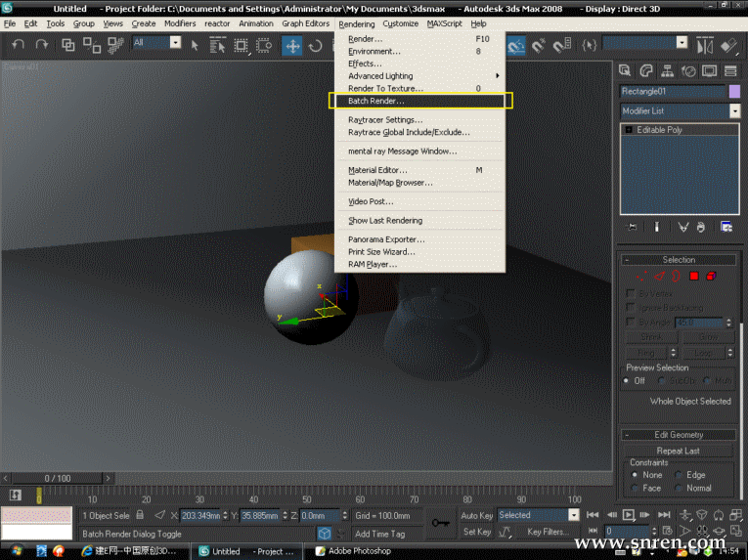Image resolution: width=748 pixels, height=560 pixels.
Task: Click the Repeat Last button
Action: point(679,451)
